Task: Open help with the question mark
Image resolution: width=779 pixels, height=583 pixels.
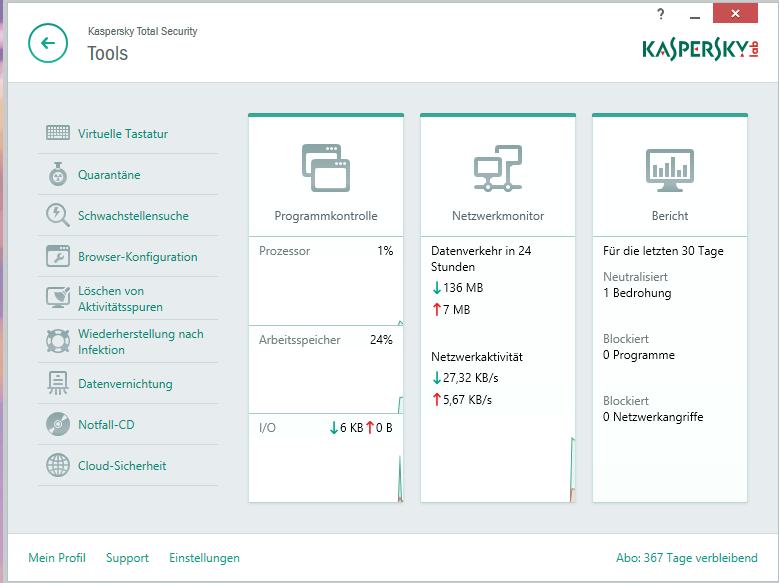Action: 660,14
